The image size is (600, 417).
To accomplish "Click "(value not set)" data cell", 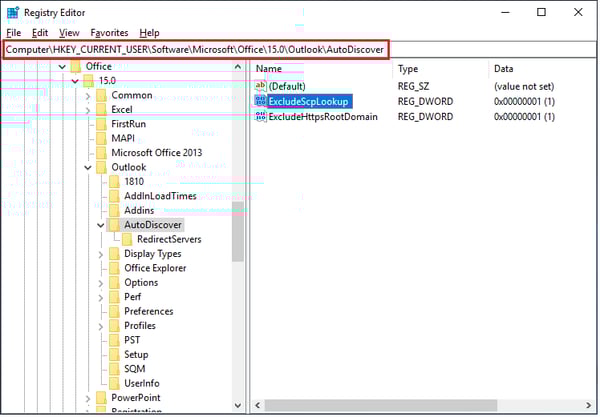I will coord(524,86).
